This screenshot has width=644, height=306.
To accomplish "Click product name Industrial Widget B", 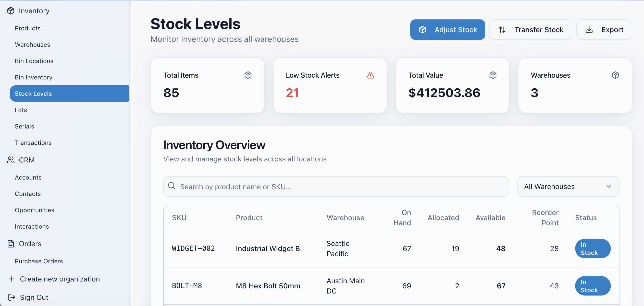I will pos(268,249).
